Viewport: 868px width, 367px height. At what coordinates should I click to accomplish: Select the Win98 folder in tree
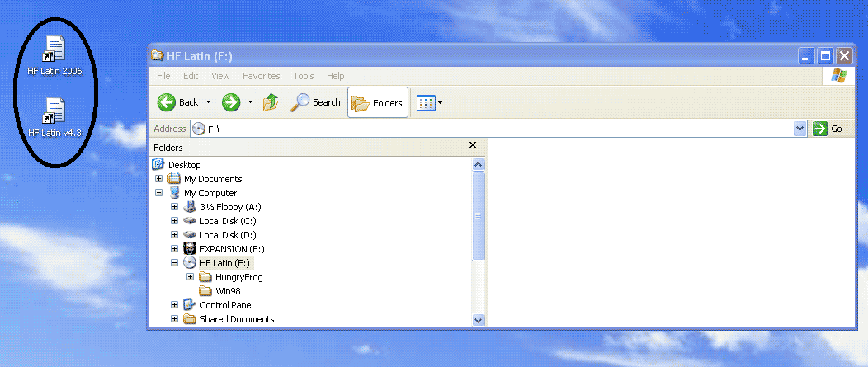(x=228, y=290)
